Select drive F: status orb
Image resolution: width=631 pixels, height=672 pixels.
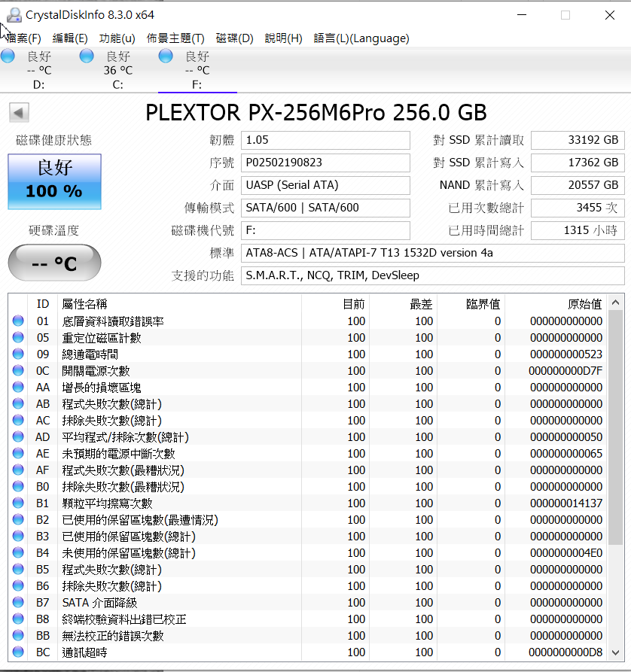coord(166,56)
